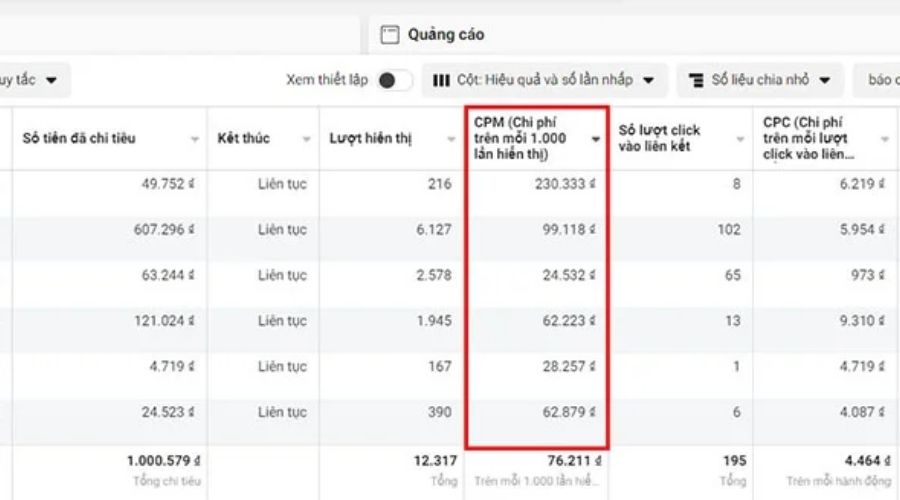This screenshot has width=900, height=500.
Task: Click total impressions 12.317
Action: pos(435,461)
